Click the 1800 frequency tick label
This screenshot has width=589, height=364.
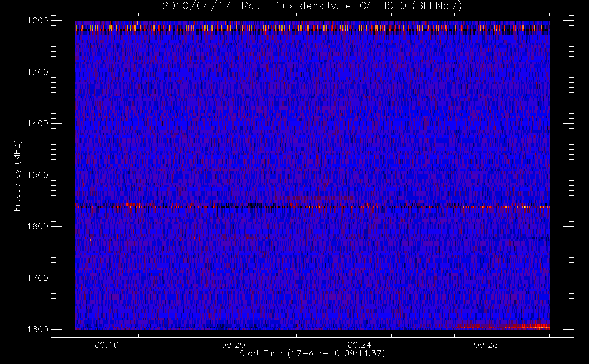tap(38, 329)
